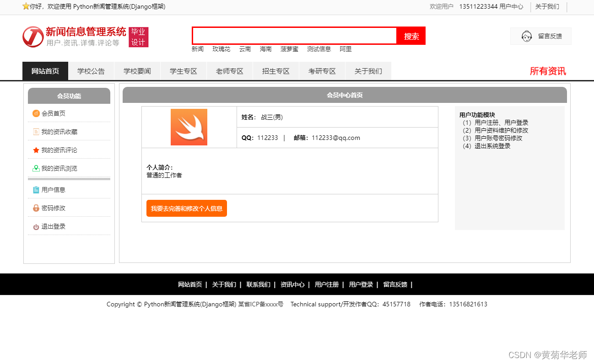The image size is (594, 364).
Task: Open 会员首页 via its sidebar icon
Action: [37, 113]
